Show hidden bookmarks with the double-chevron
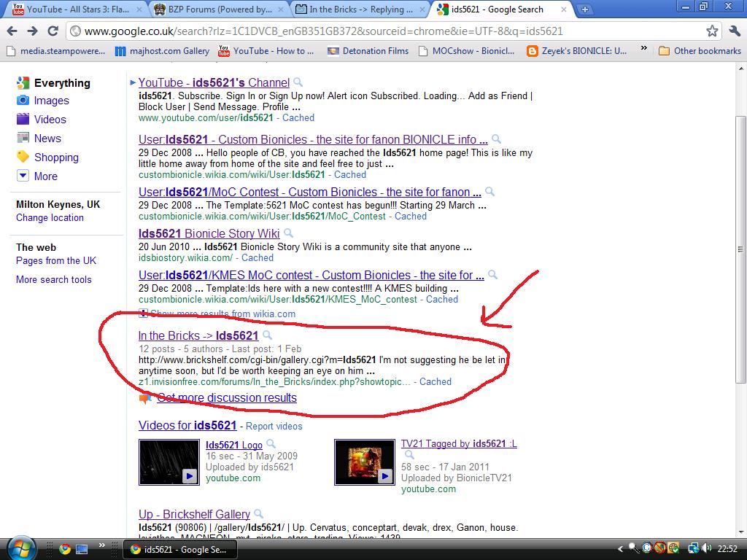This screenshot has height=560, width=747. pyautogui.click(x=643, y=48)
